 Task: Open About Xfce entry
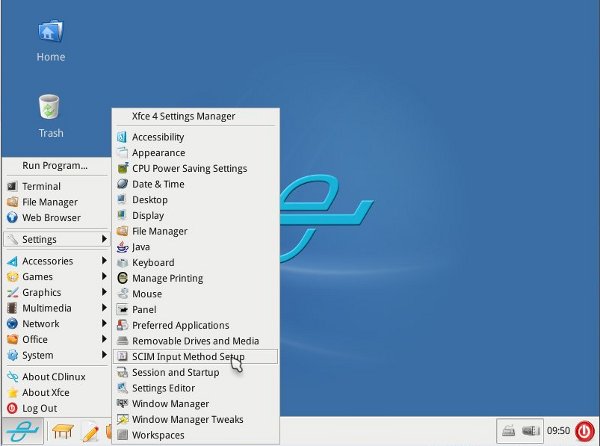(x=57, y=392)
